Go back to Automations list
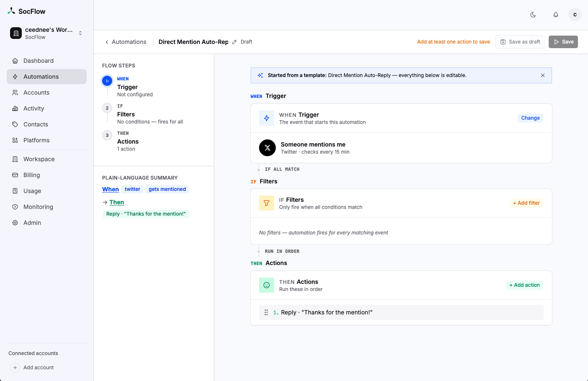Screen dimensions: 588x381 click(126, 42)
